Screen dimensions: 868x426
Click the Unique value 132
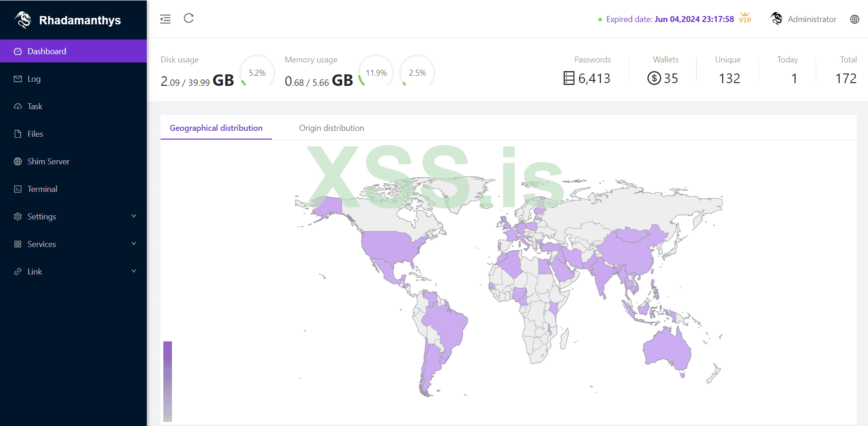(x=730, y=78)
